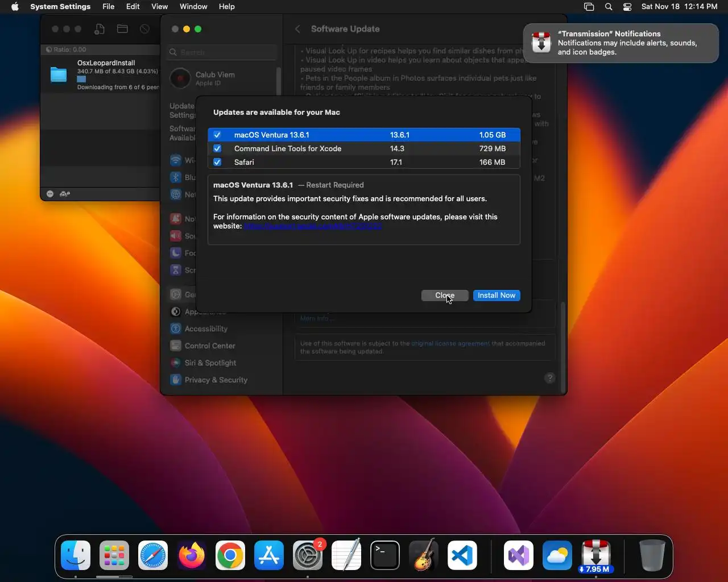The height and width of the screenshot is (582, 728).
Task: Click the Ratio: 0.00 status in Transmission
Action: [66, 49]
